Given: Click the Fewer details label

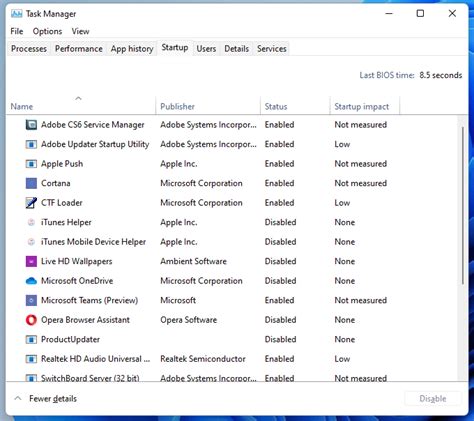Looking at the screenshot, I should tap(53, 399).
